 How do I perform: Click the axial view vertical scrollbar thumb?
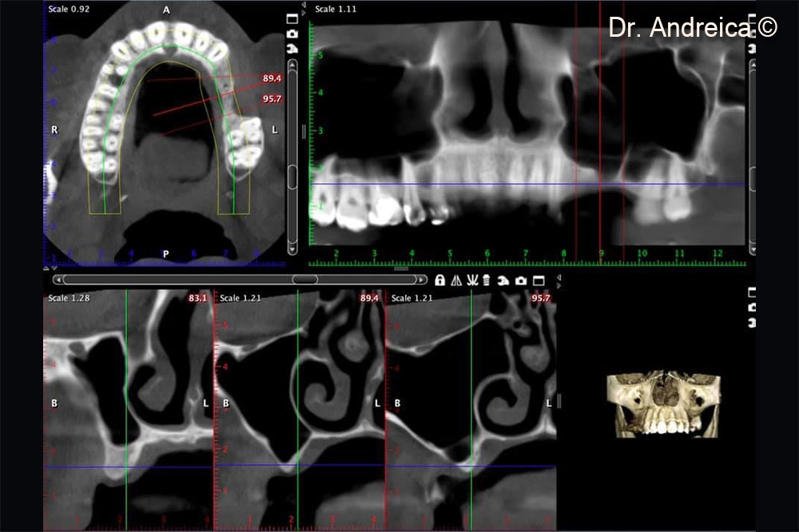[292, 177]
